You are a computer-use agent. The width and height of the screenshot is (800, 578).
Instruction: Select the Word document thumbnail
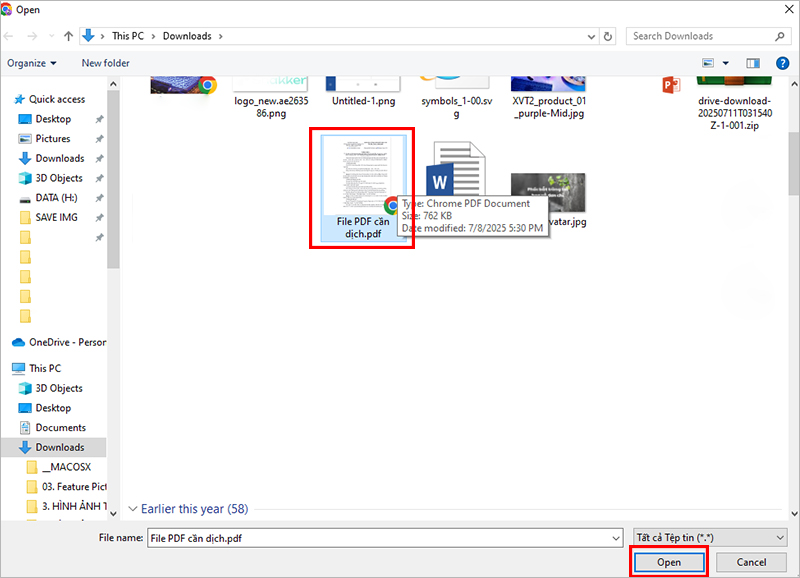(x=456, y=170)
